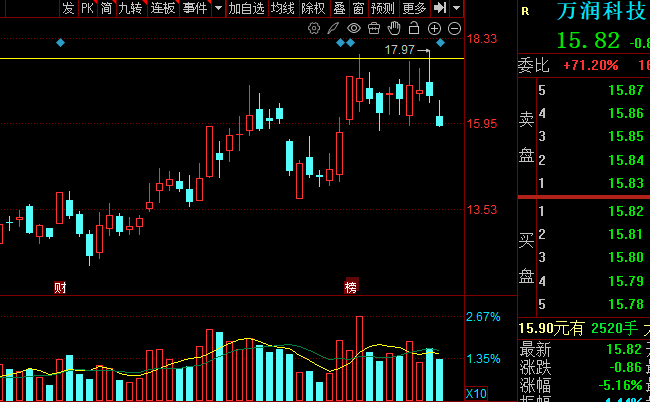
Task: Select sell level 1 price 15.83
Action: coord(626,183)
